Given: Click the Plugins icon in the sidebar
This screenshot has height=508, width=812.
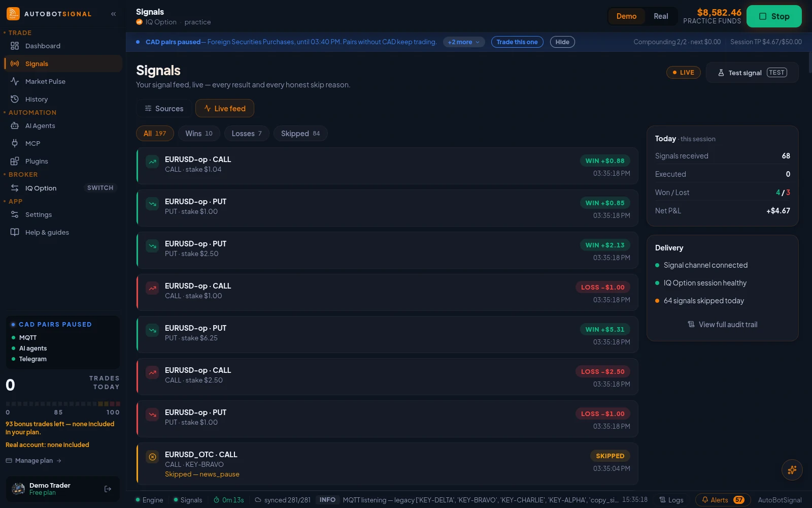Looking at the screenshot, I should 15,161.
